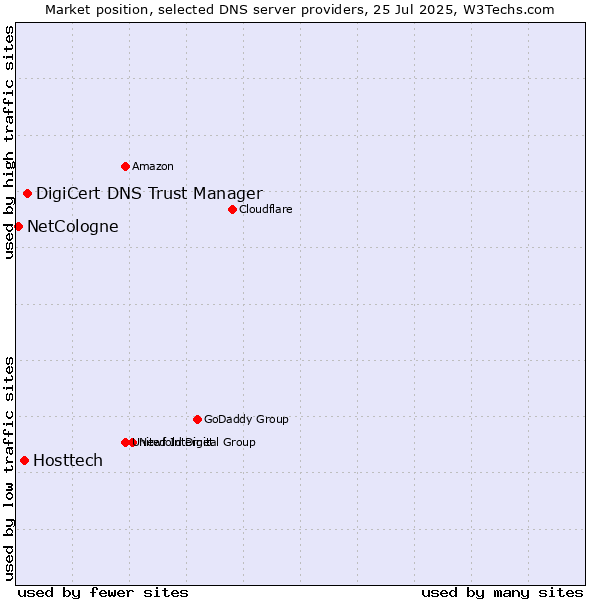600x600 pixels.
Task: Click the NetCologne label
Action: (x=73, y=227)
